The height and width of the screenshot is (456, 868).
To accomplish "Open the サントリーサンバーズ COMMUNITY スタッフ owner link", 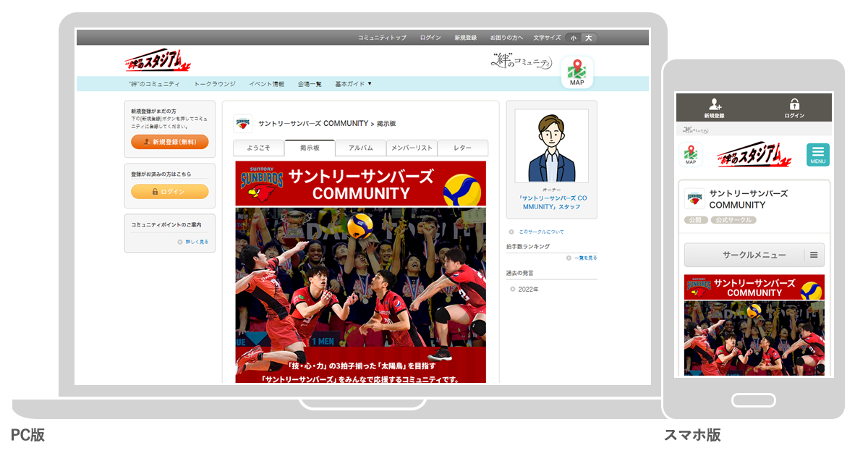I will (553, 202).
